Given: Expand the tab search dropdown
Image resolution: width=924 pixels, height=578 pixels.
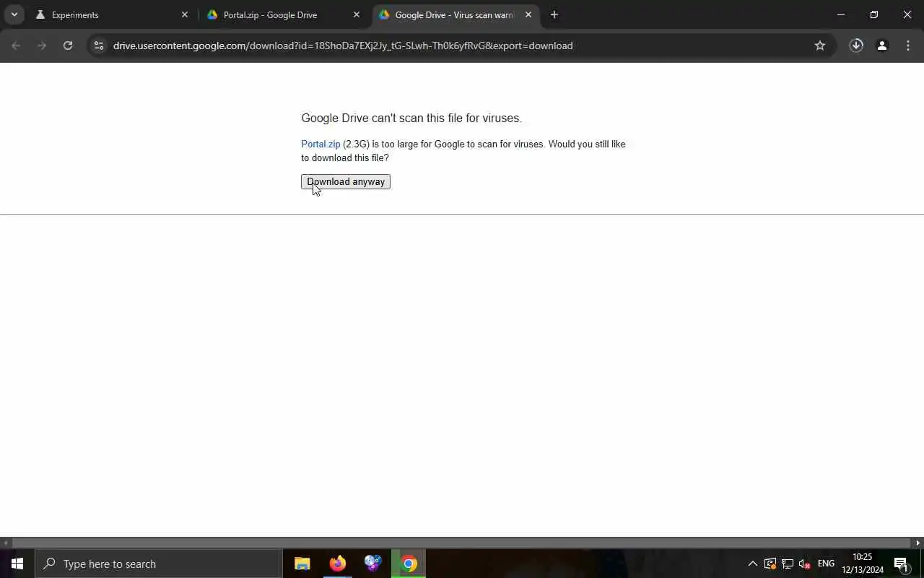Looking at the screenshot, I should click(x=14, y=14).
